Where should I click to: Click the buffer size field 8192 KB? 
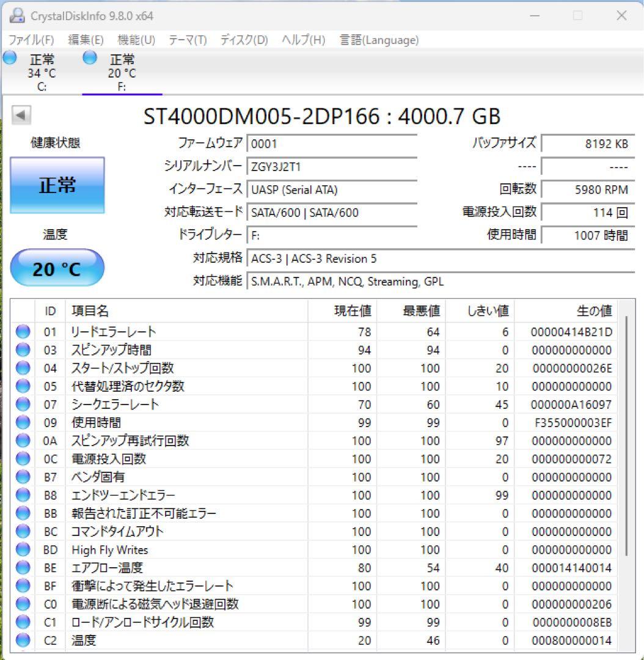pyautogui.click(x=588, y=144)
